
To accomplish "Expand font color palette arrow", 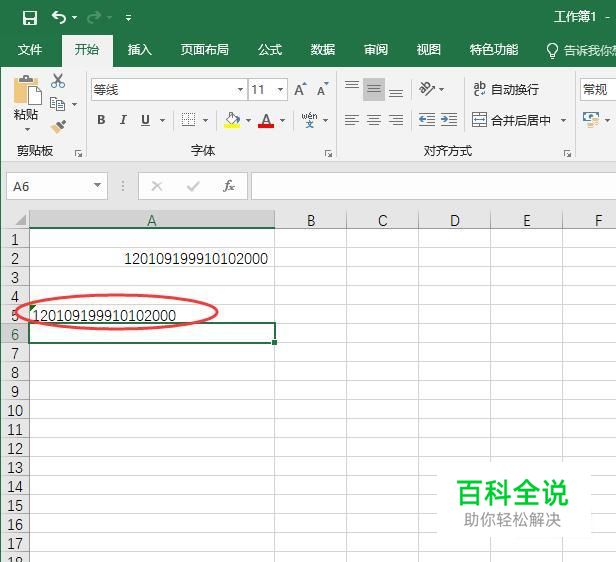I will pos(282,120).
